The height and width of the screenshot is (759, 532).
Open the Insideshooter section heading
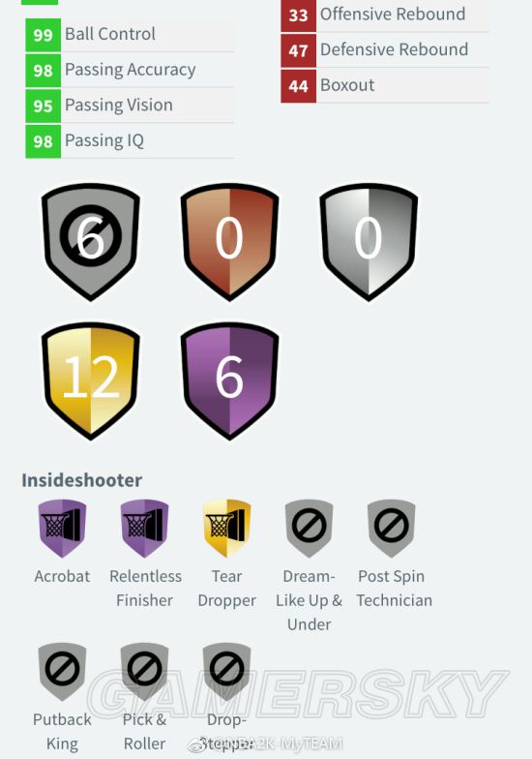(81, 480)
